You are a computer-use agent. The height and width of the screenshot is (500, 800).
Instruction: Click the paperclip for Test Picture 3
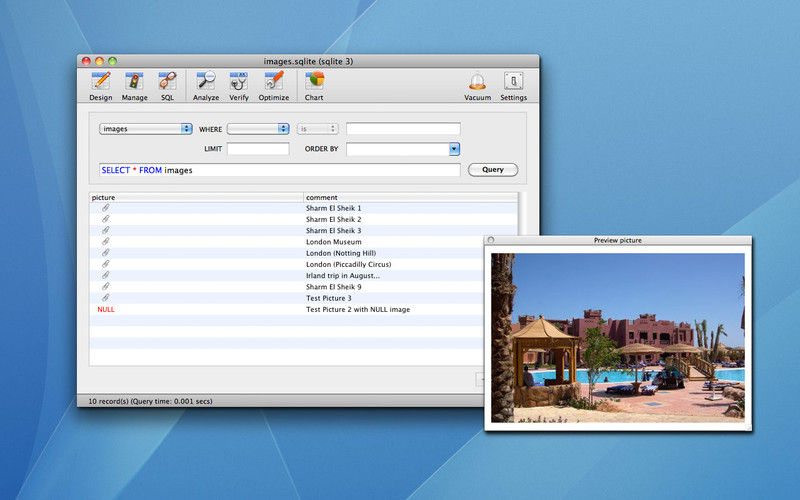coord(106,297)
